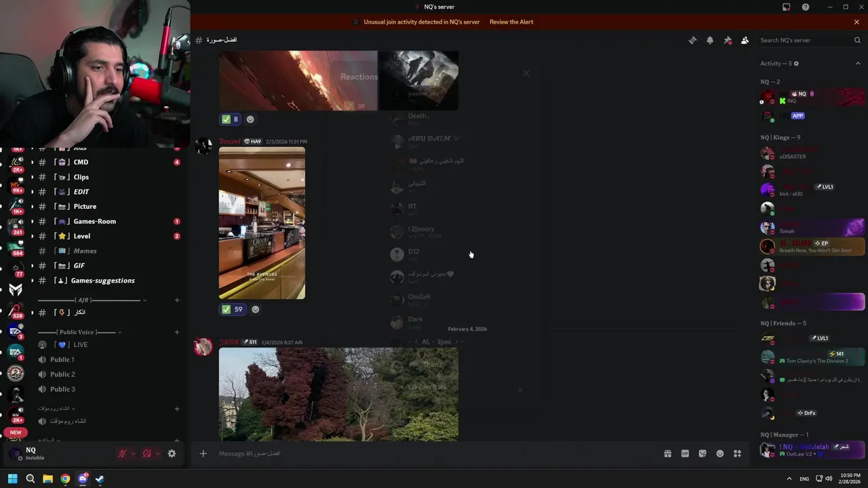Open the Games-suggestions channel
This screenshot has height=488, width=868.
pos(102,281)
